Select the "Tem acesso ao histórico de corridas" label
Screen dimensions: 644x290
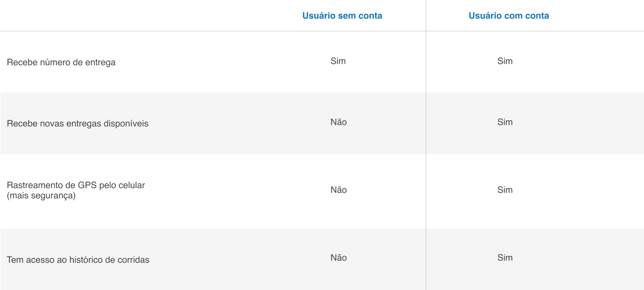[78, 260]
